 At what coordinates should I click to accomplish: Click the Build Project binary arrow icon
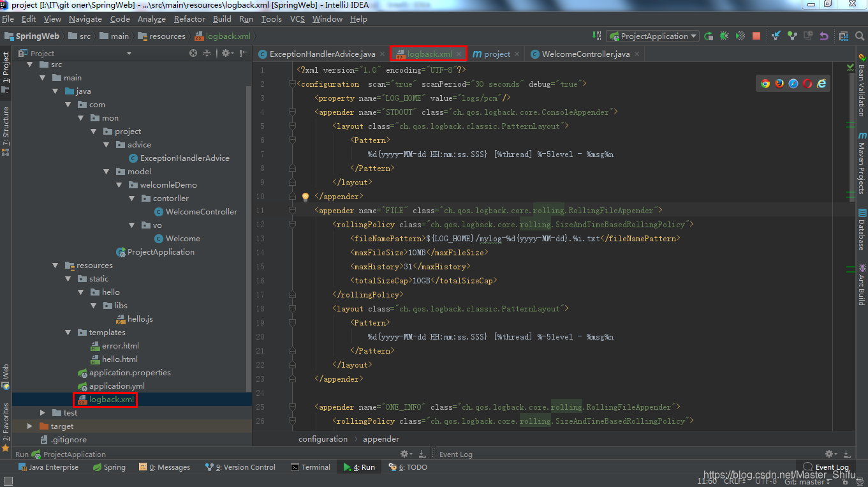tap(597, 36)
